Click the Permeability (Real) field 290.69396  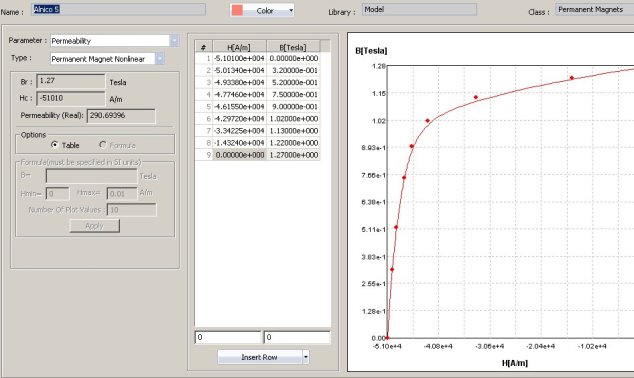[x=121, y=116]
